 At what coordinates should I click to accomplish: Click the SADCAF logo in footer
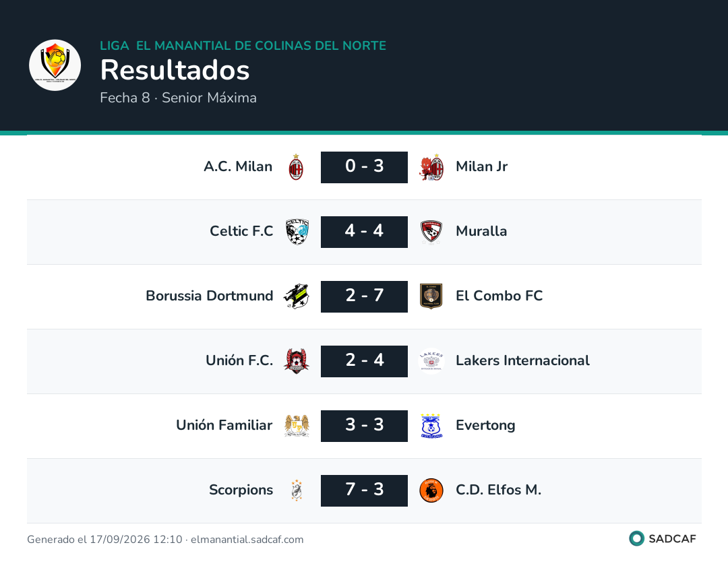(663, 538)
